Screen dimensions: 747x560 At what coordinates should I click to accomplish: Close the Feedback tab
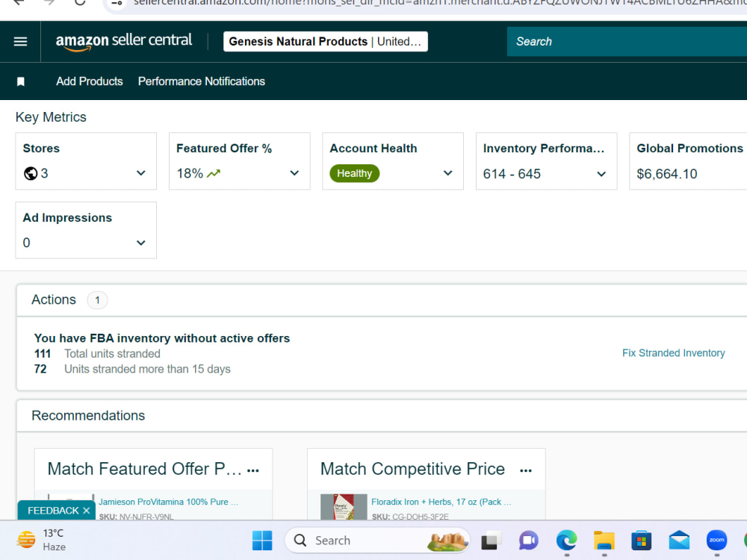point(86,511)
